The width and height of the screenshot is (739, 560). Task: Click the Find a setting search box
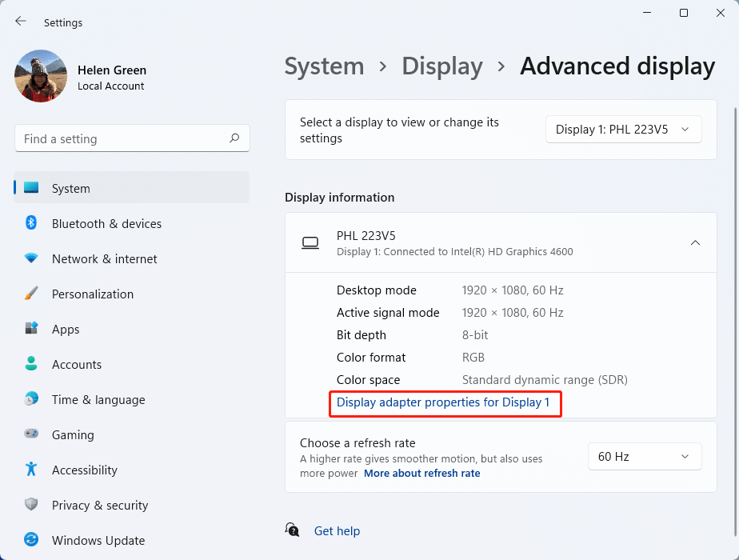132,138
